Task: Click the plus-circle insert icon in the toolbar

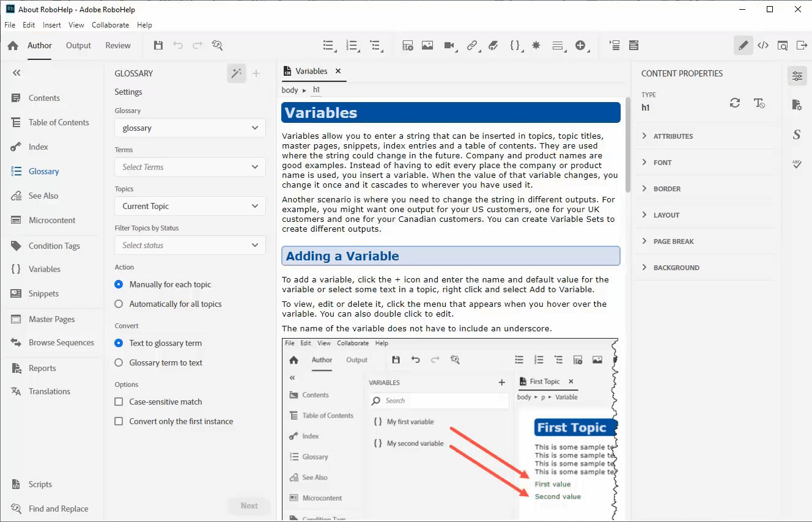Action: (581, 45)
